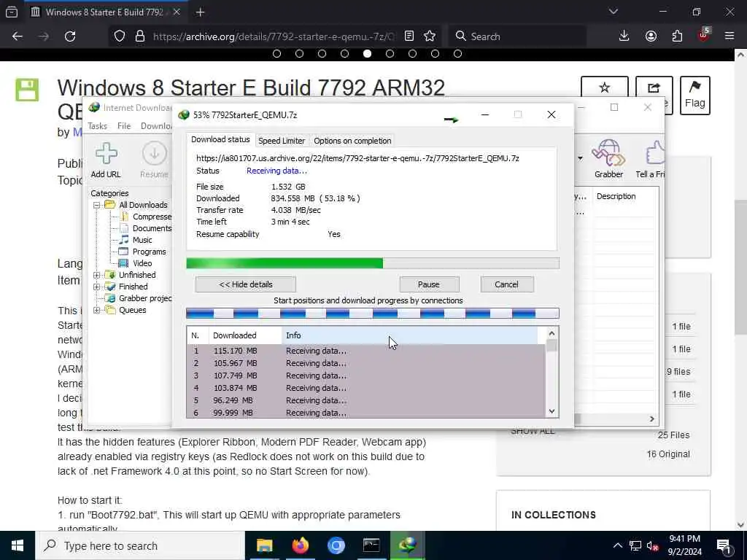Expand the Finished category node
The width and height of the screenshot is (747, 560).
(x=96, y=287)
